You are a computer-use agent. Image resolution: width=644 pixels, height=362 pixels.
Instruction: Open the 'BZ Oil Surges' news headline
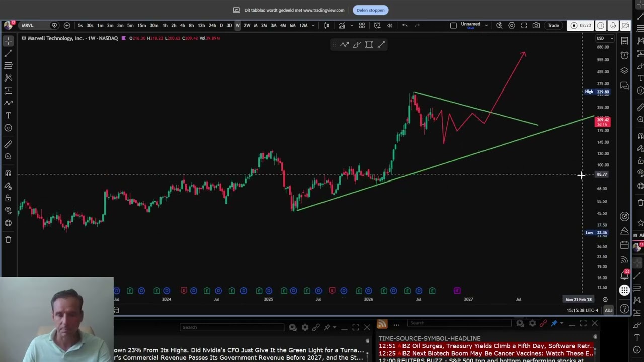pos(486,346)
